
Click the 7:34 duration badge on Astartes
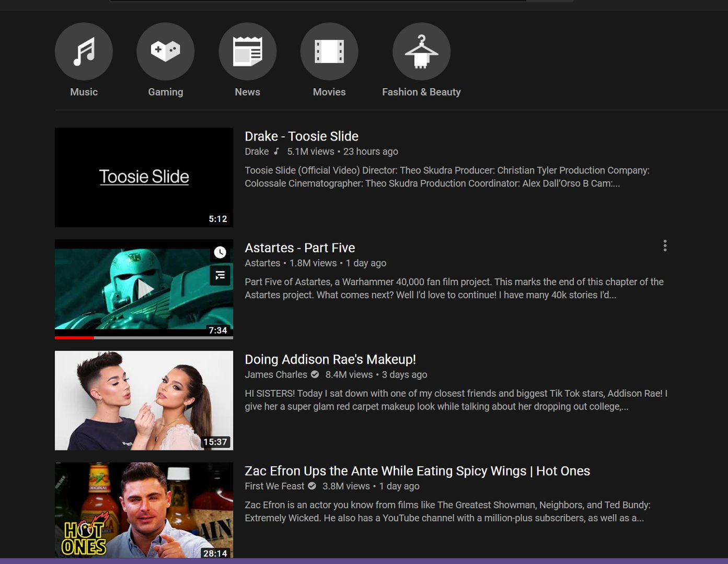[218, 330]
